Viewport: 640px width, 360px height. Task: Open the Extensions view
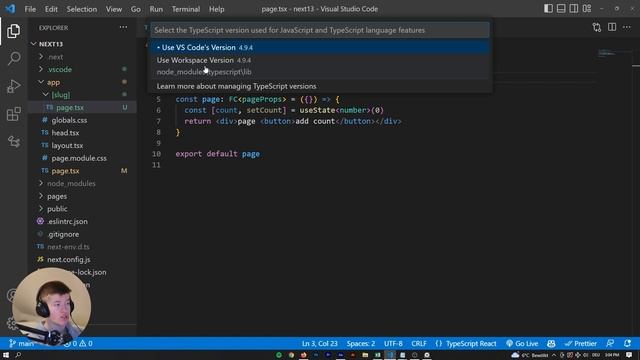coord(13,114)
